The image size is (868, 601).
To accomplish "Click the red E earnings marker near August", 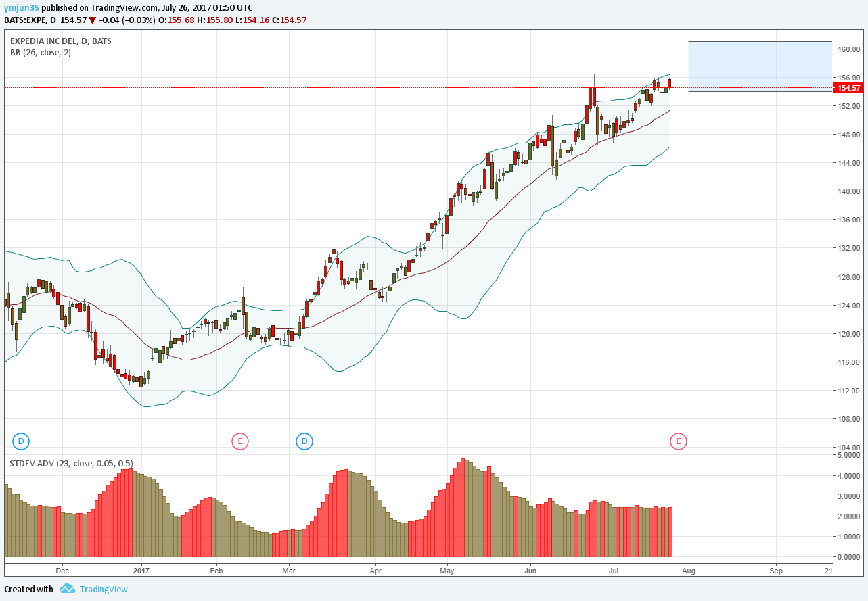I will (678, 441).
